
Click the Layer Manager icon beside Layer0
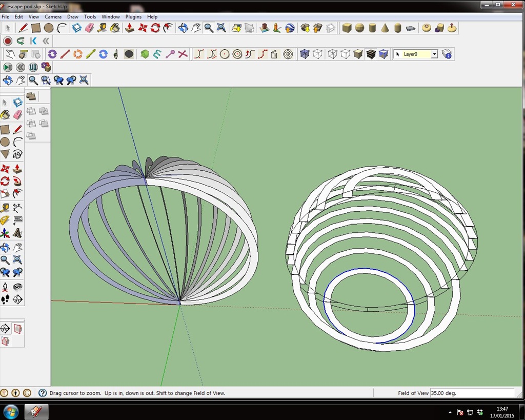[x=447, y=54]
